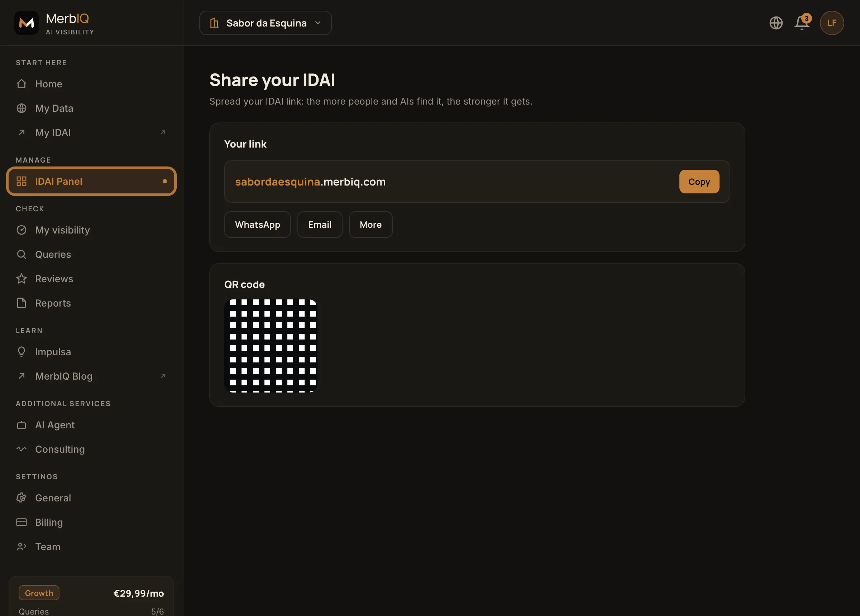This screenshot has height=616, width=860.
Task: Click building icon in business selector
Action: (214, 23)
